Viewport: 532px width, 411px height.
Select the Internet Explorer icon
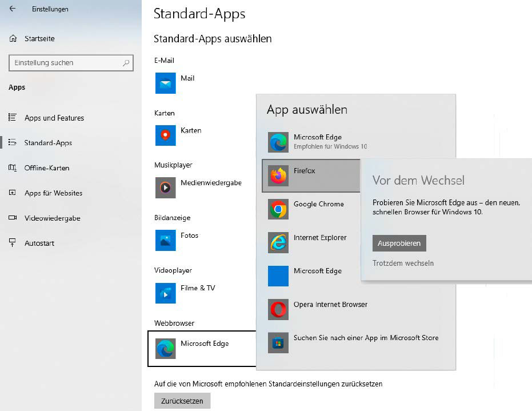tap(278, 243)
